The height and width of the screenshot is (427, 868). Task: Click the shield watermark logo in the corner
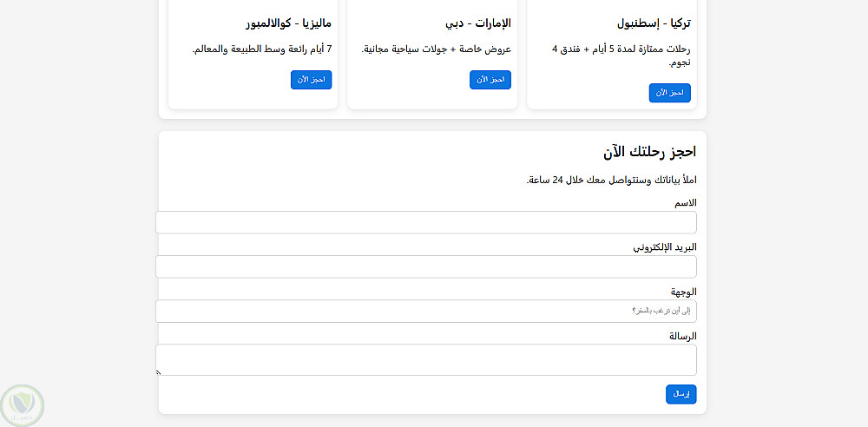(22, 405)
